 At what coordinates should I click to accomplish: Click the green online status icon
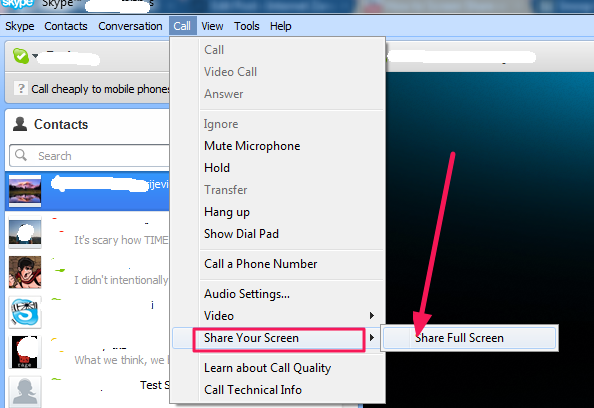point(20,56)
